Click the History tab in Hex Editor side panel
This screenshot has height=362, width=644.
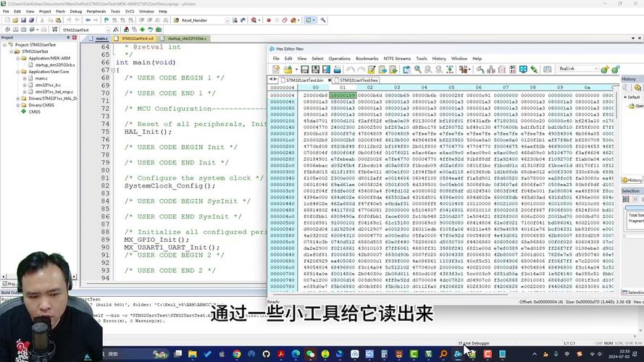pyautogui.click(x=632, y=180)
